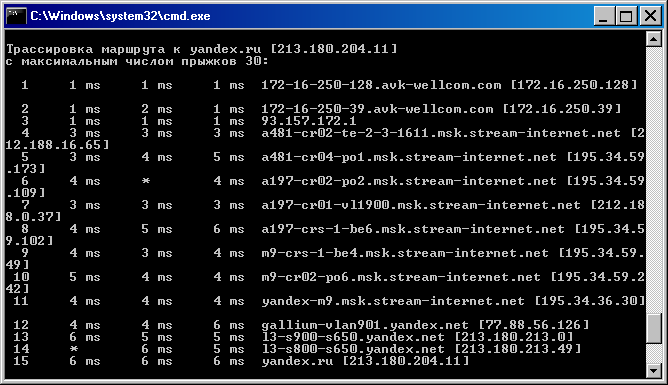This screenshot has height=385, width=668.
Task: Click the 93.157.172.1 address on hop 3
Action: click(309, 121)
